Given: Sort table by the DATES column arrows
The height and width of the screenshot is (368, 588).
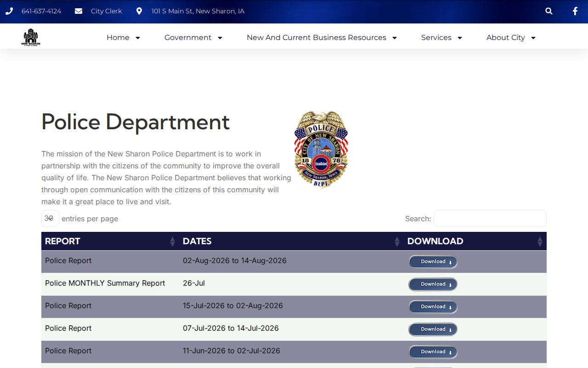Looking at the screenshot, I should tap(397, 241).
